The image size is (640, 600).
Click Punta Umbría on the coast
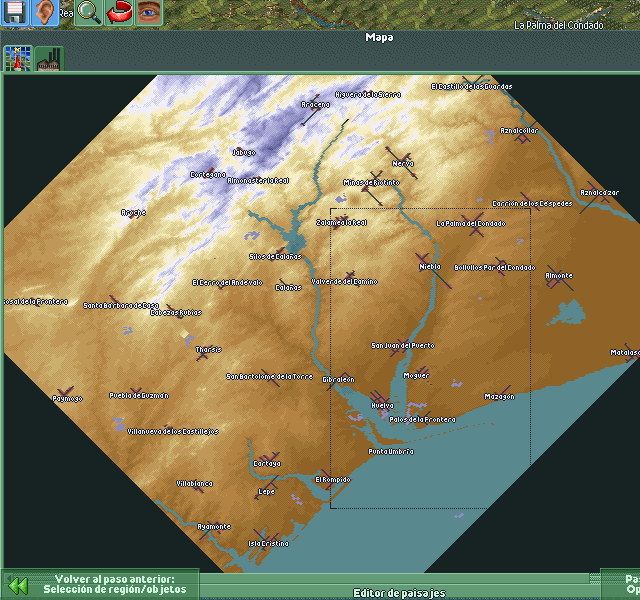point(390,452)
